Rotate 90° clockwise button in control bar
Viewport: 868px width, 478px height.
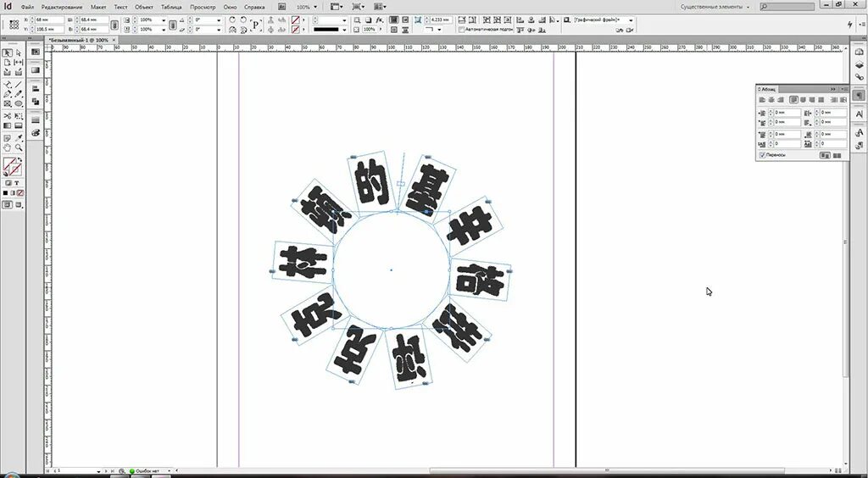click(x=232, y=20)
